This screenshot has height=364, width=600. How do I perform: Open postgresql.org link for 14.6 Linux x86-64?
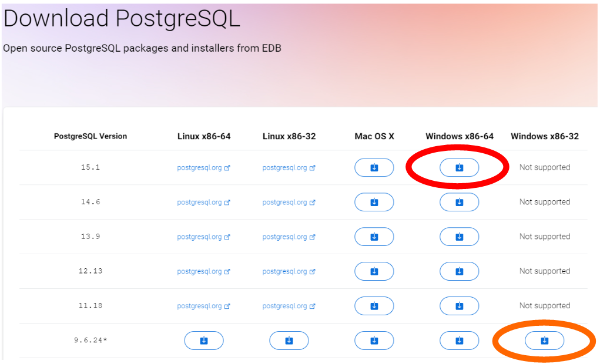pos(203,203)
